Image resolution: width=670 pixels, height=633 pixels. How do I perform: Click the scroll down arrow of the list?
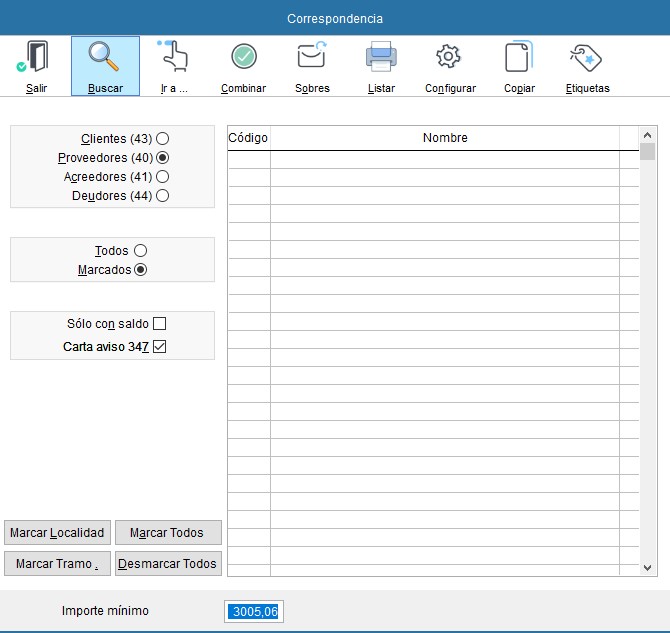point(647,567)
